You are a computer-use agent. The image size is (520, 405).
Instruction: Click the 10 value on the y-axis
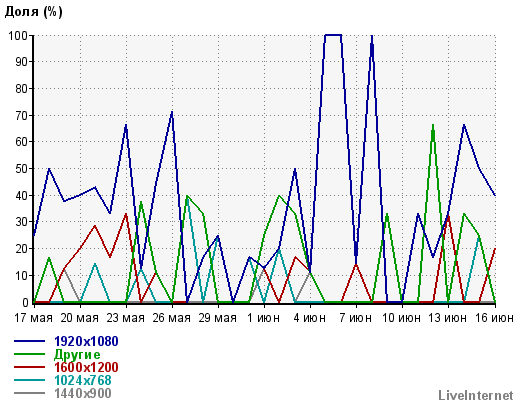point(22,276)
